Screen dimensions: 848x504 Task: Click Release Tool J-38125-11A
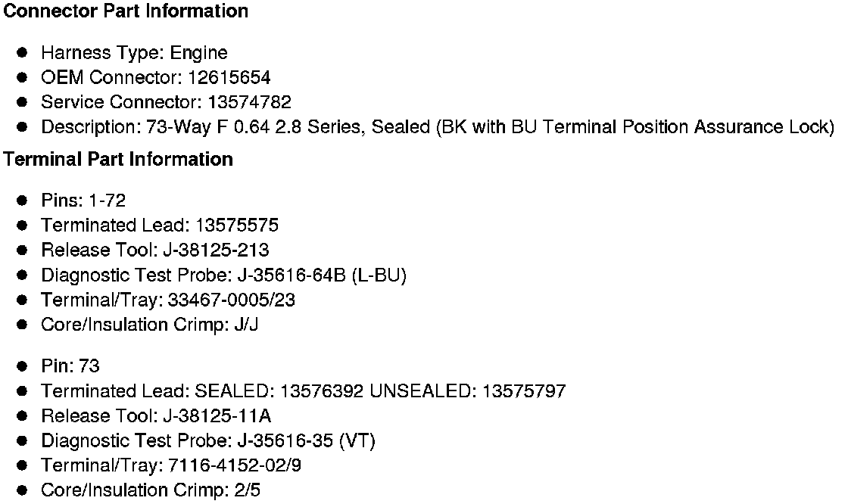pos(217,415)
